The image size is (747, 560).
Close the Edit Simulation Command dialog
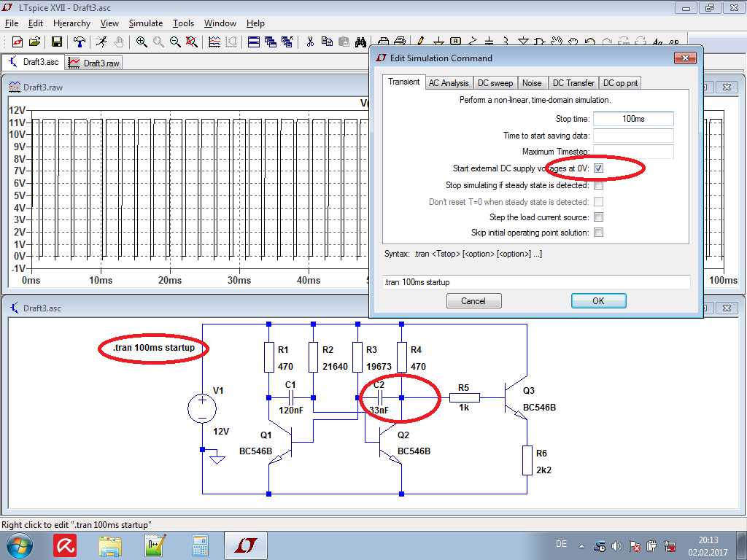[x=685, y=58]
